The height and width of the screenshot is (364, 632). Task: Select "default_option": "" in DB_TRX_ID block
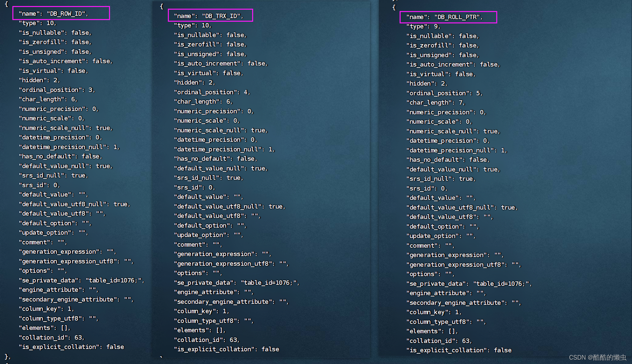pos(210,226)
